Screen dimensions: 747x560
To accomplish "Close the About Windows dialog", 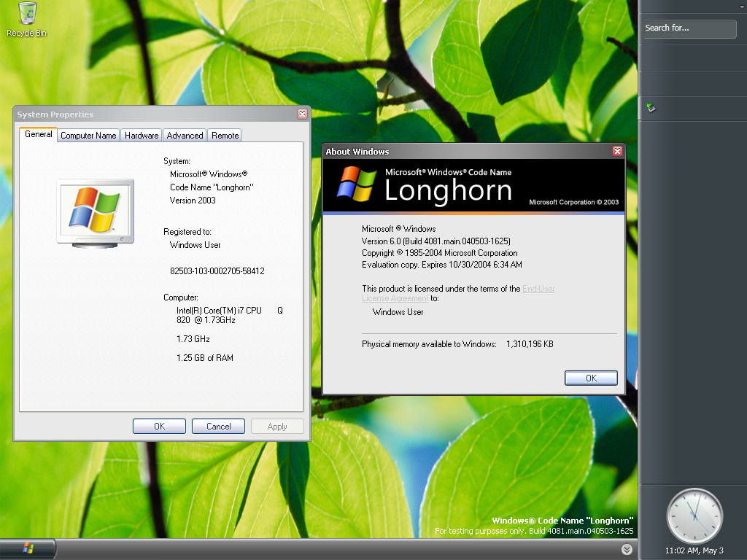I will coord(617,151).
